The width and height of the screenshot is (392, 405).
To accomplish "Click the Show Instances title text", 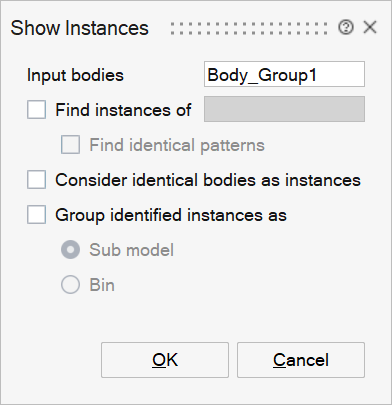I will 80,28.
